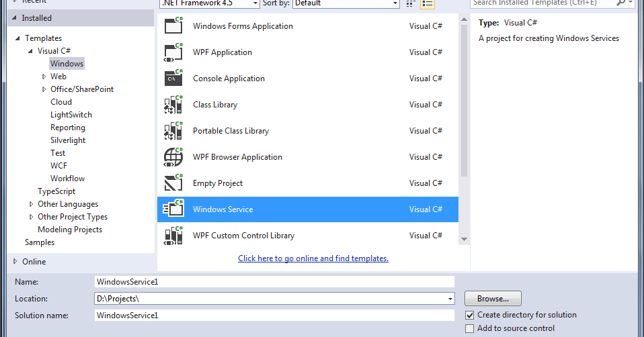644x337 pixels.
Task: Click the Windows Forms Application template icon
Action: pos(173,26)
